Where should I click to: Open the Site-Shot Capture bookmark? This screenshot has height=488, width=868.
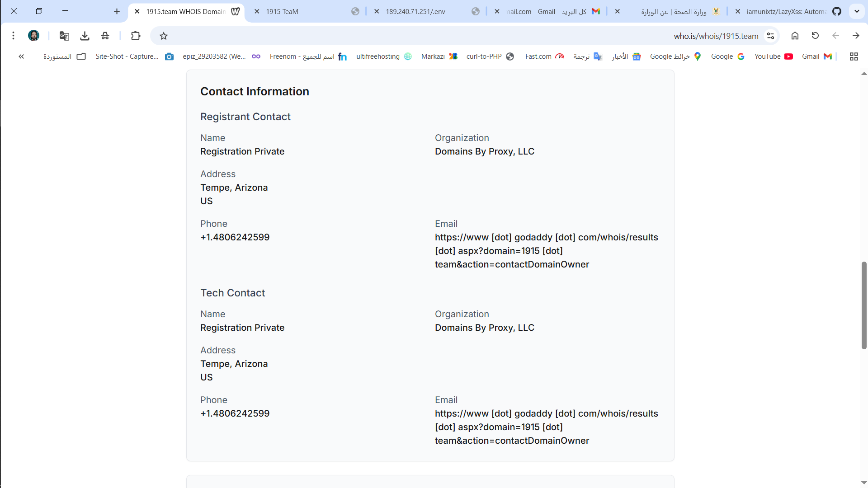tap(134, 56)
